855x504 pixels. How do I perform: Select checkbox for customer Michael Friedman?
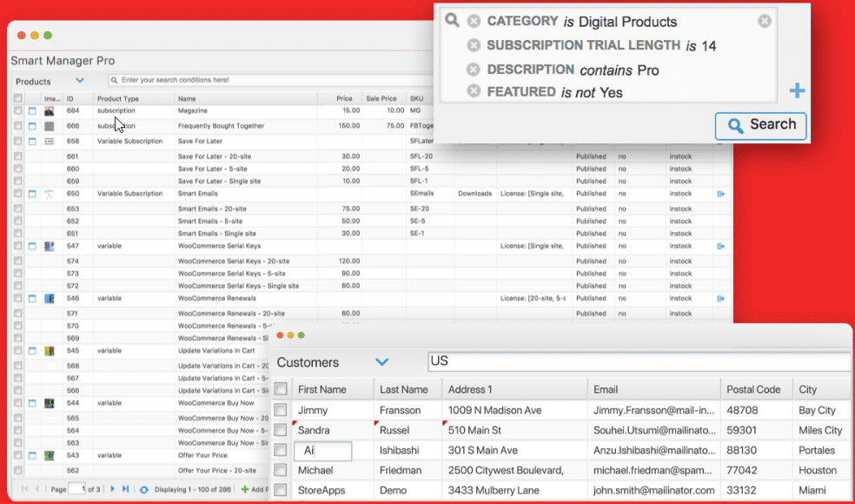click(x=281, y=469)
